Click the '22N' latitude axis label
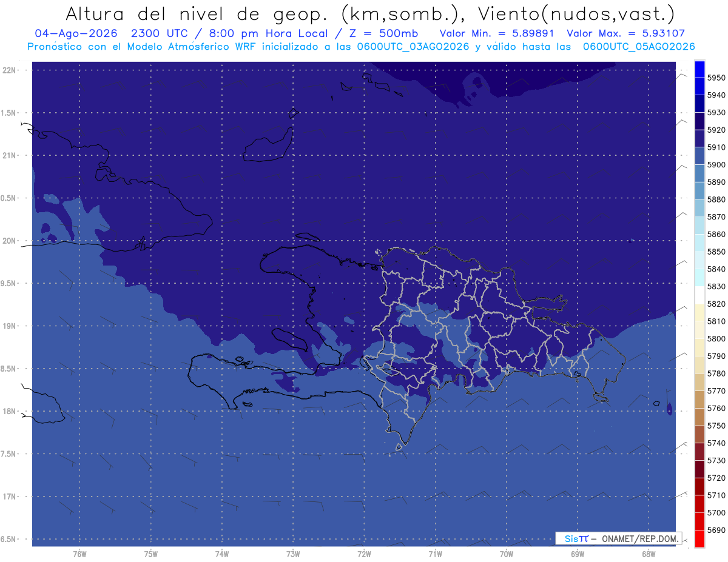The height and width of the screenshot is (562, 728). (x=9, y=70)
